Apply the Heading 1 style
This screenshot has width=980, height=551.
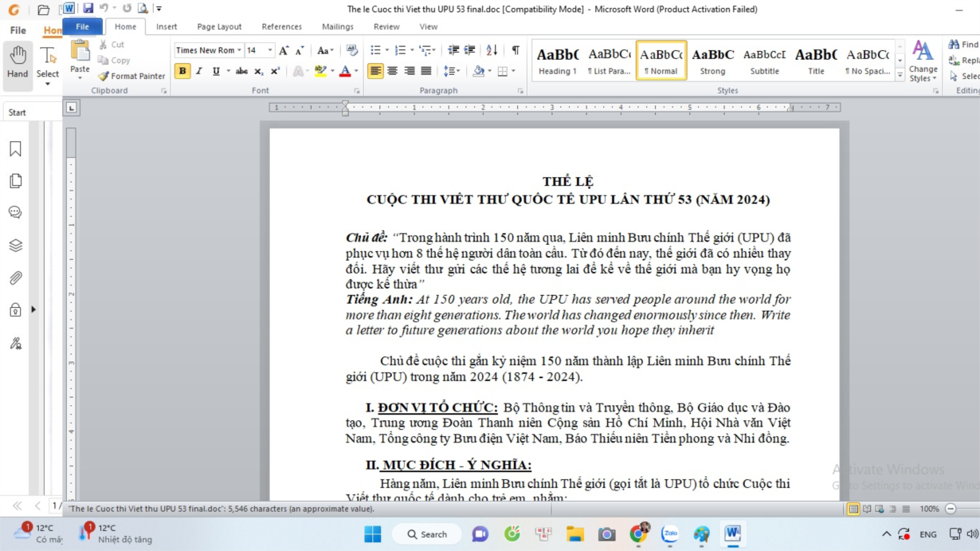tap(557, 61)
